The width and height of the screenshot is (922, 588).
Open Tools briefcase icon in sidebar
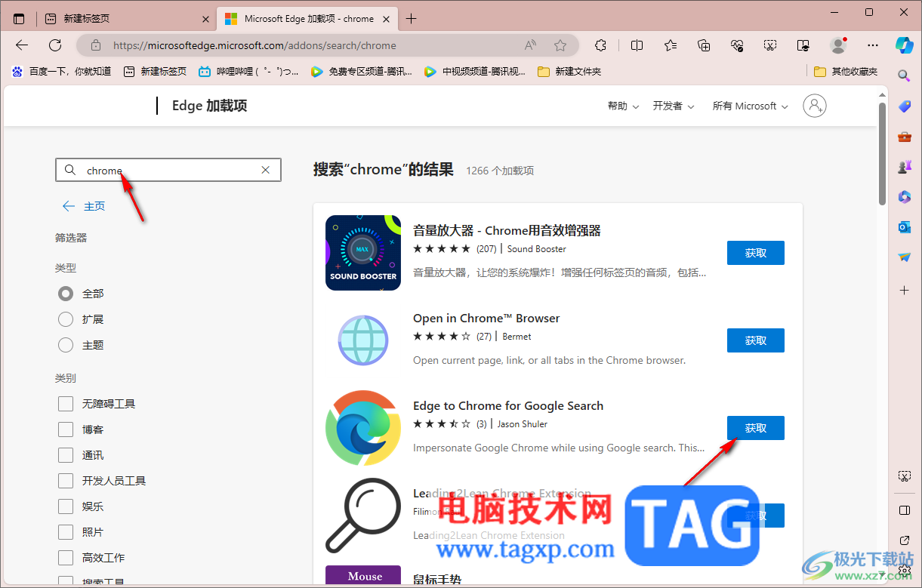[x=905, y=137]
